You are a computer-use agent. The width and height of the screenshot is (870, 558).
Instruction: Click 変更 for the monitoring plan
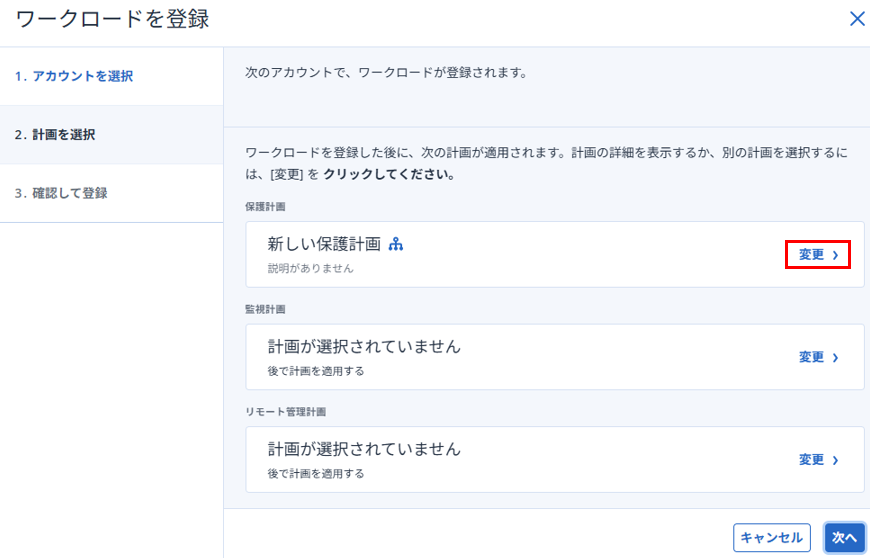pyautogui.click(x=811, y=357)
